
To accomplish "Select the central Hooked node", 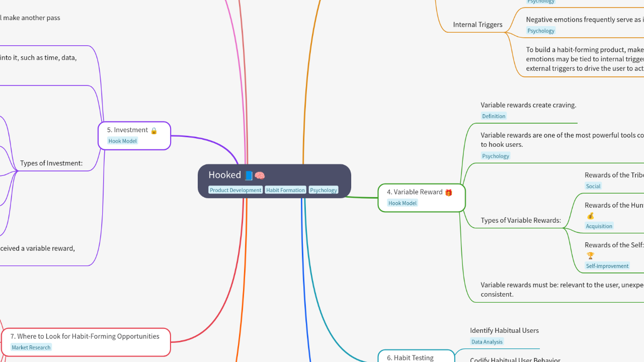I will pyautogui.click(x=274, y=181).
